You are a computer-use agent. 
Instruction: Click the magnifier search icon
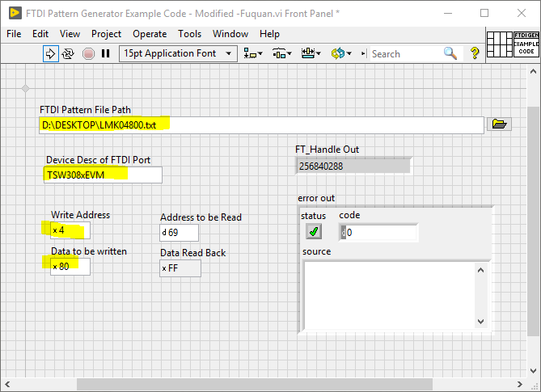[450, 53]
